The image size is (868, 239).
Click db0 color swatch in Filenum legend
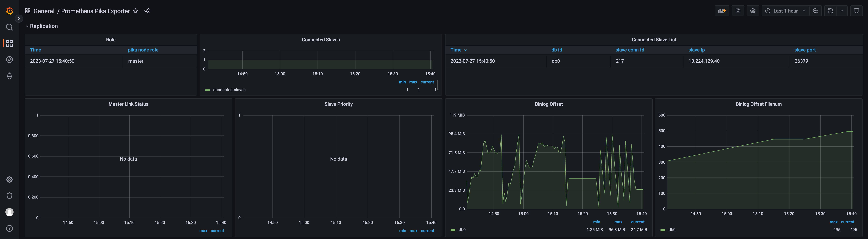[663, 230]
